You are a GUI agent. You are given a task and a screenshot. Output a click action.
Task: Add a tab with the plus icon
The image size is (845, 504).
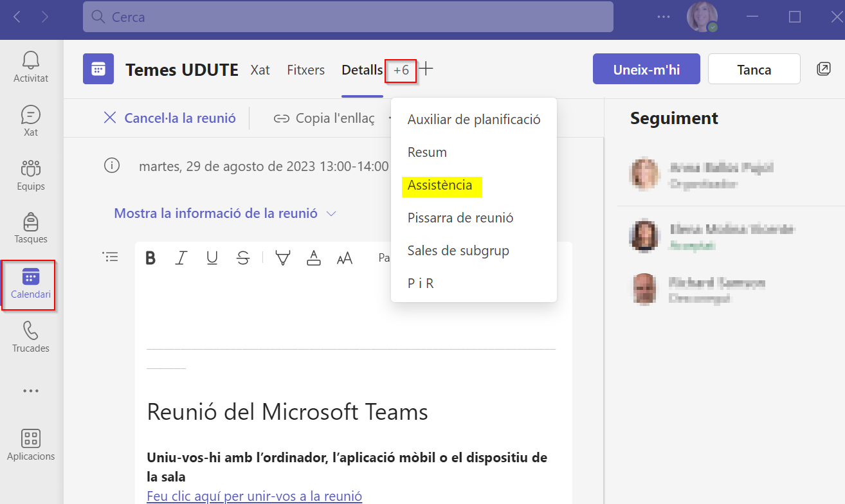(x=426, y=69)
